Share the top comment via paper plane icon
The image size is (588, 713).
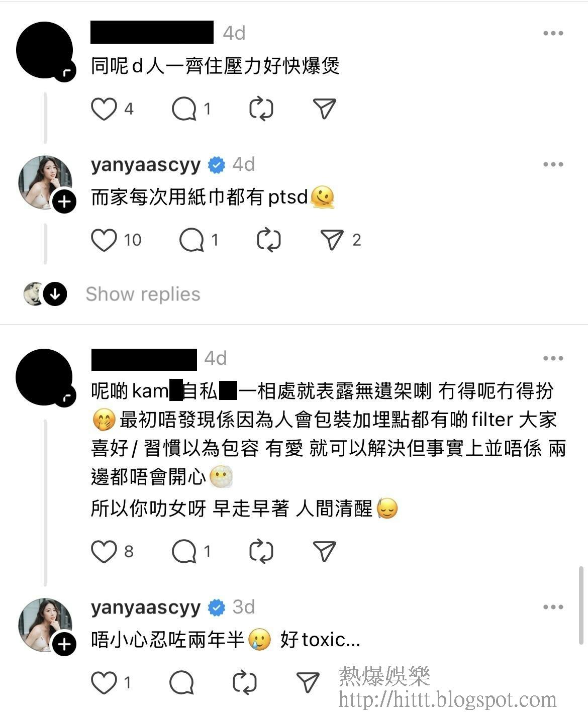[324, 109]
